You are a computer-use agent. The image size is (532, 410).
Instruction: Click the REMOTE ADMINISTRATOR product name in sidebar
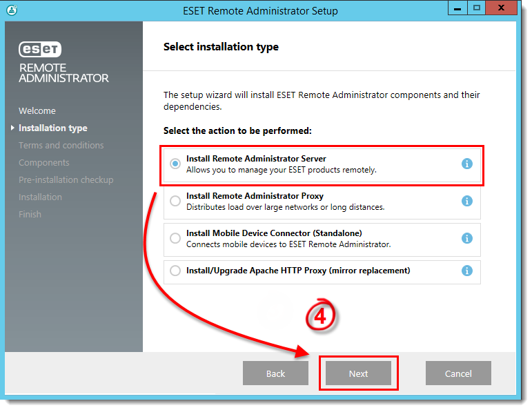(x=63, y=73)
